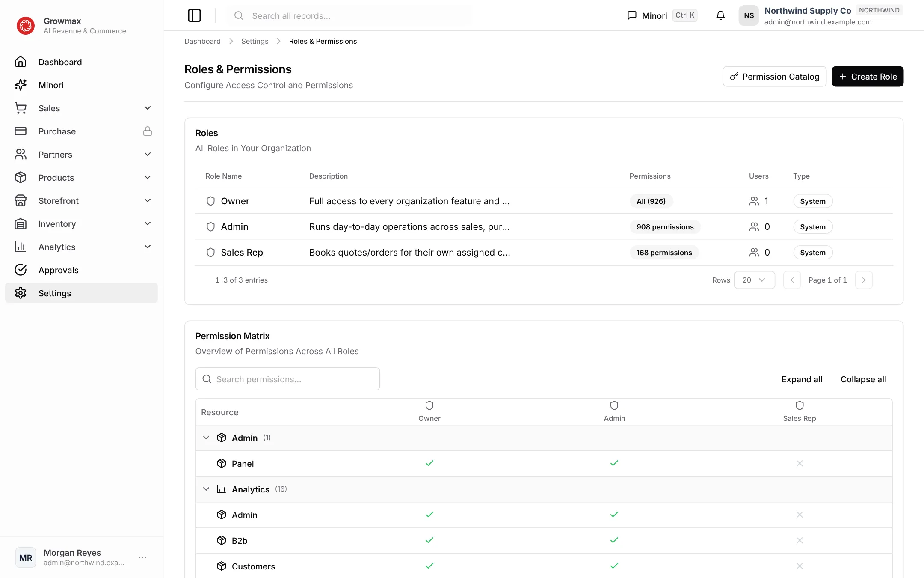Toggle Sales Rep permission for Customers row

pyautogui.click(x=800, y=566)
